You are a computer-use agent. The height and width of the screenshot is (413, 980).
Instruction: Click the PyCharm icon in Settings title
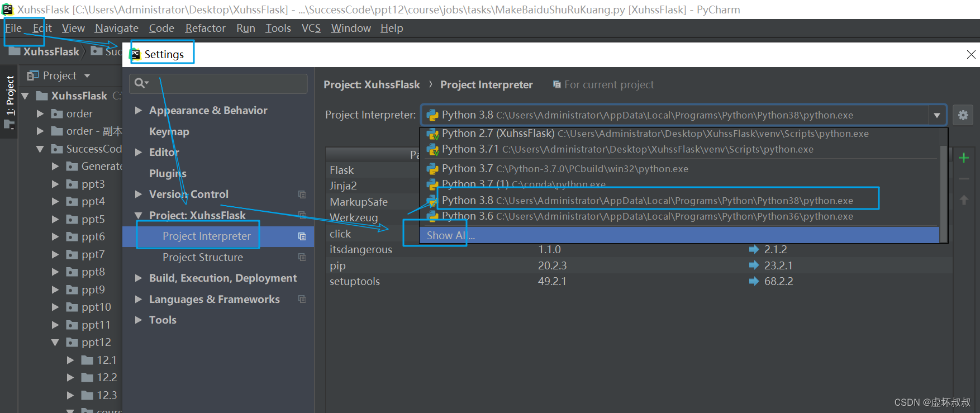[x=135, y=54]
